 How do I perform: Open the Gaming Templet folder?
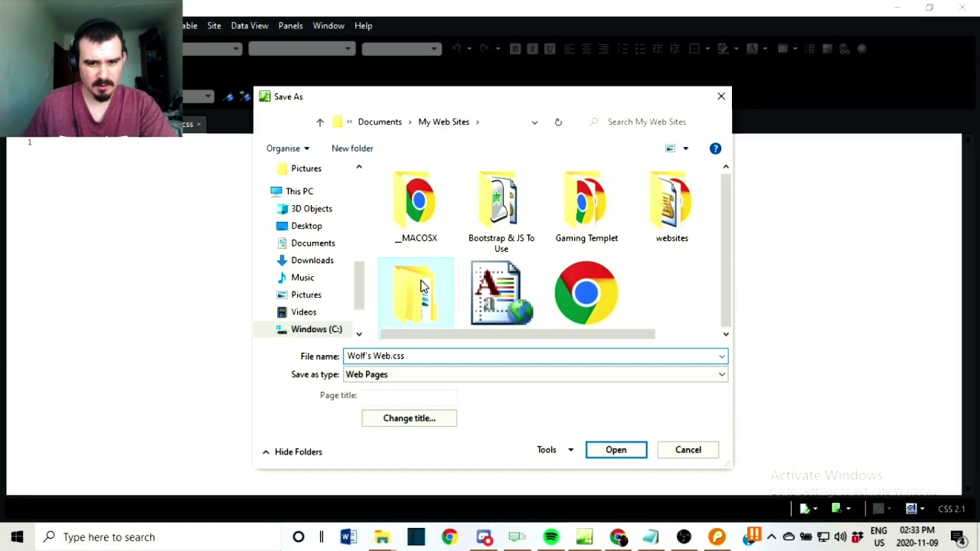point(586,207)
